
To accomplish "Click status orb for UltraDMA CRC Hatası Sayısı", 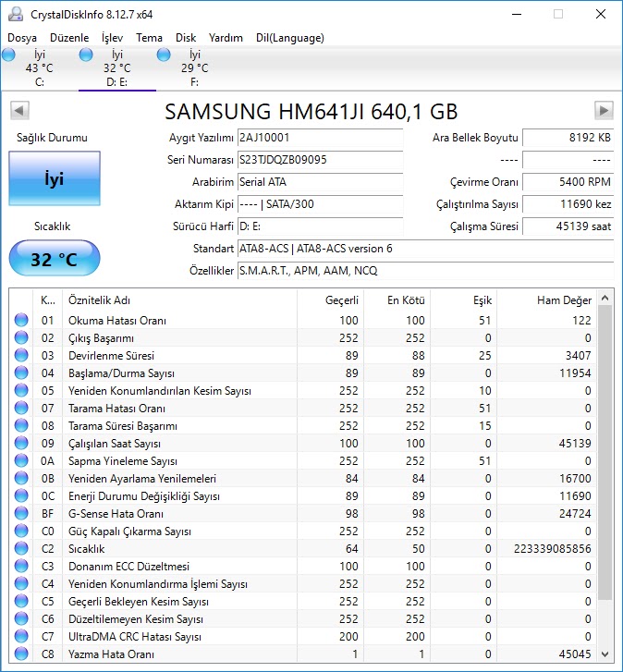I will pyautogui.click(x=21, y=637).
